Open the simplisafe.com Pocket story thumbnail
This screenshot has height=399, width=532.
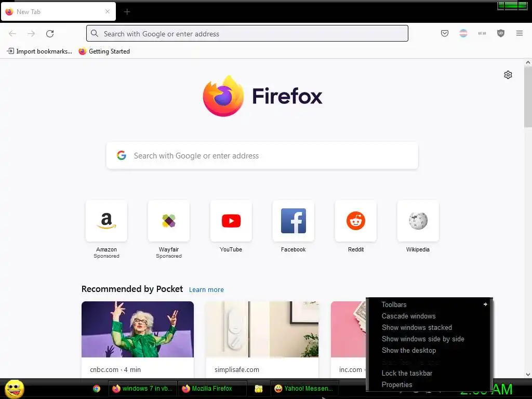pos(262,329)
